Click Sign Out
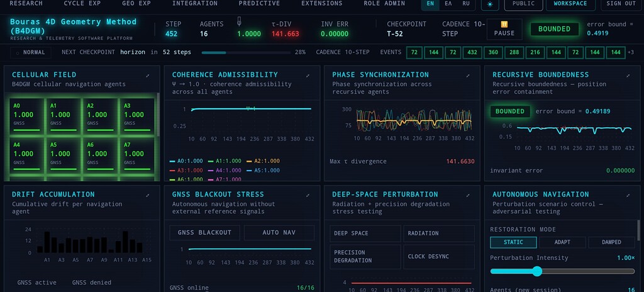Screen dimensions: 644x292 pyautogui.click(x=621, y=4)
